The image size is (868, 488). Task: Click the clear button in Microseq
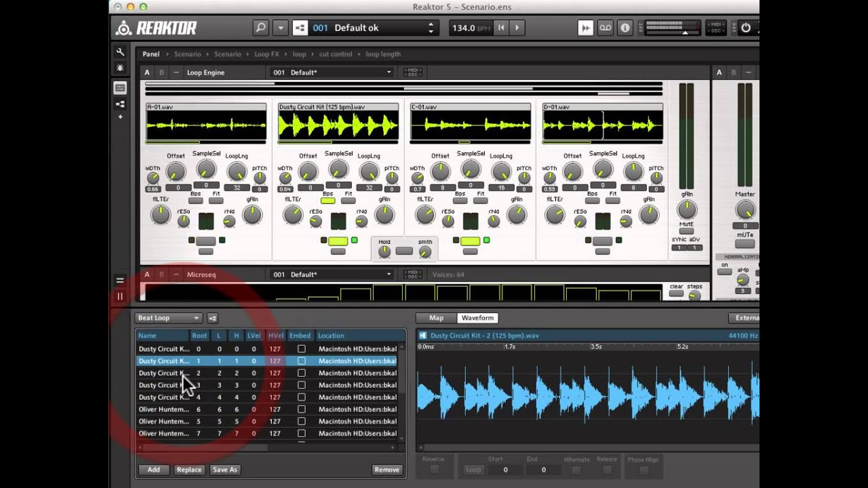(x=676, y=293)
